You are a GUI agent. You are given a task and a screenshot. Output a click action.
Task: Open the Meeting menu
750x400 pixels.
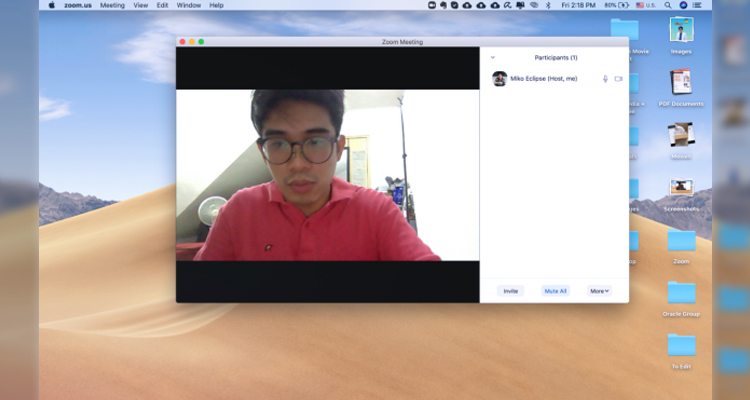coord(112,5)
